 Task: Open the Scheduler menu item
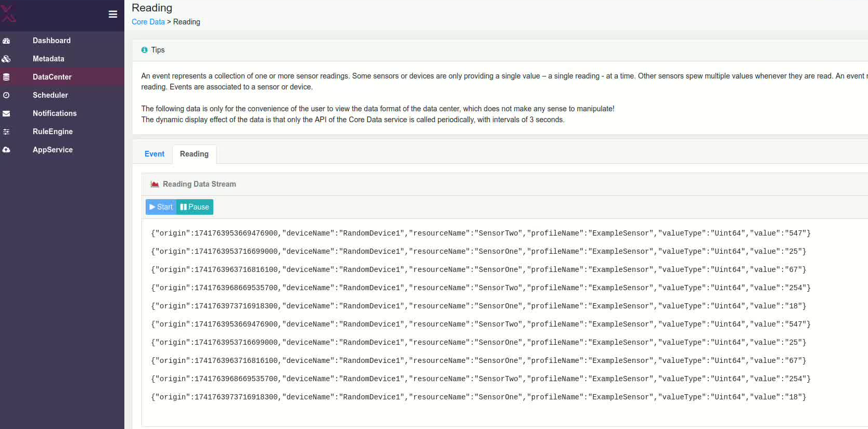click(50, 95)
